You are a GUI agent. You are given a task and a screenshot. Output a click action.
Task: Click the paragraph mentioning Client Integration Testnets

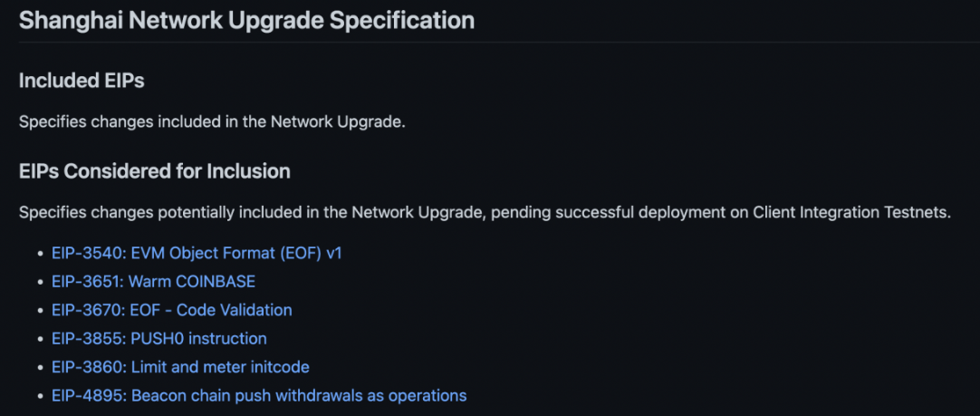tap(485, 213)
